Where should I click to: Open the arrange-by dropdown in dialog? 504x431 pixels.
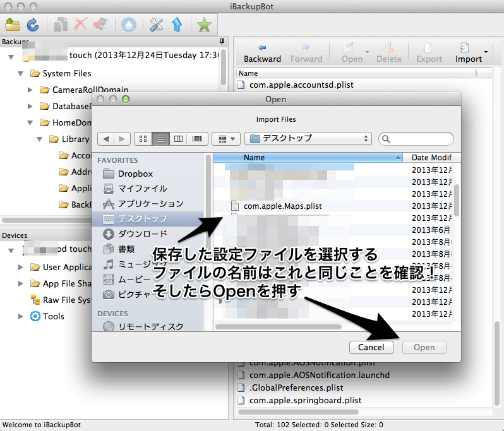tap(226, 139)
